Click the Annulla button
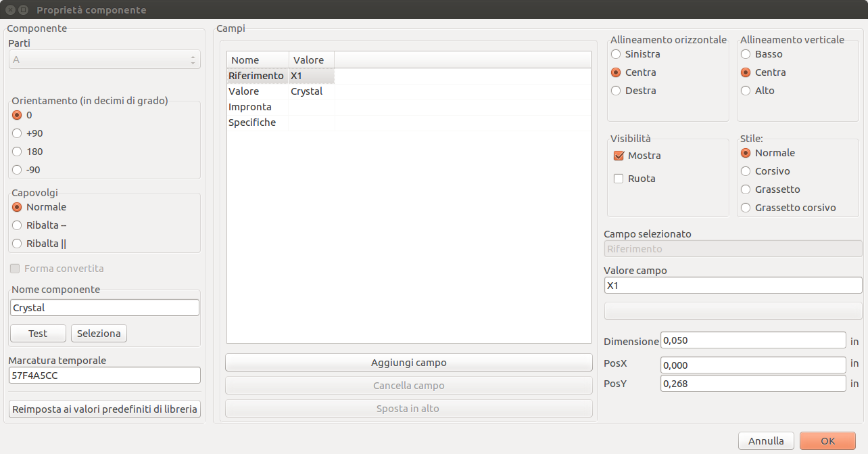Image resolution: width=868 pixels, height=454 pixels. point(766,440)
